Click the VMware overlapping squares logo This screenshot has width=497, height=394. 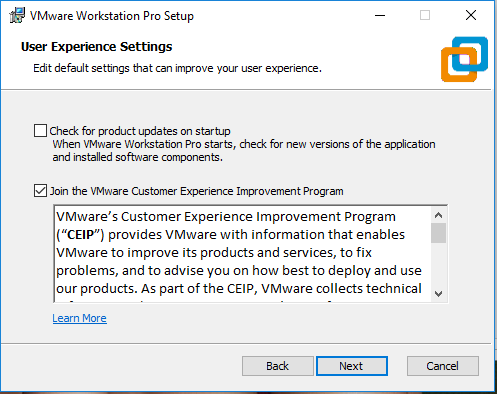[x=464, y=59]
